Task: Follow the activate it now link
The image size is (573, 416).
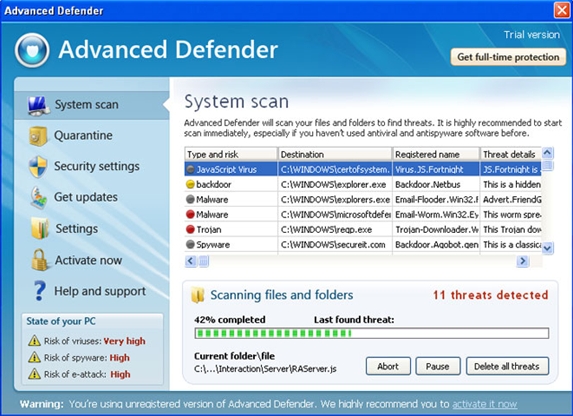Action: pos(485,404)
